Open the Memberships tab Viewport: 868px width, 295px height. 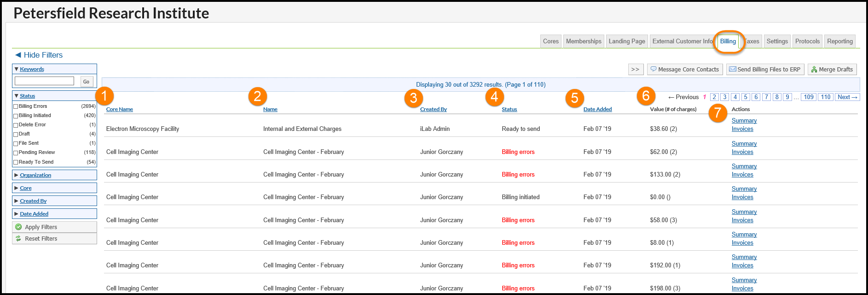tap(583, 41)
